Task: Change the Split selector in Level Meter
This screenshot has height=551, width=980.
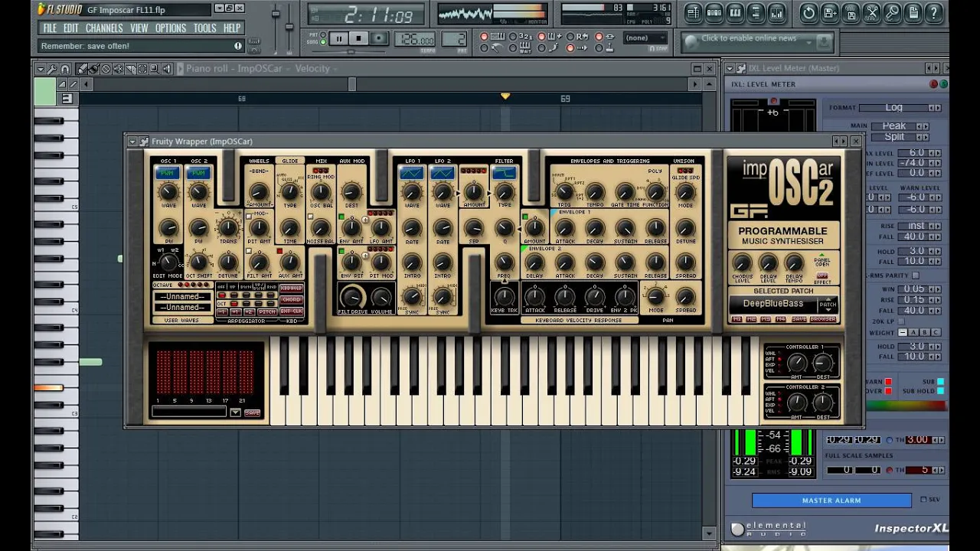Action: 900,137
